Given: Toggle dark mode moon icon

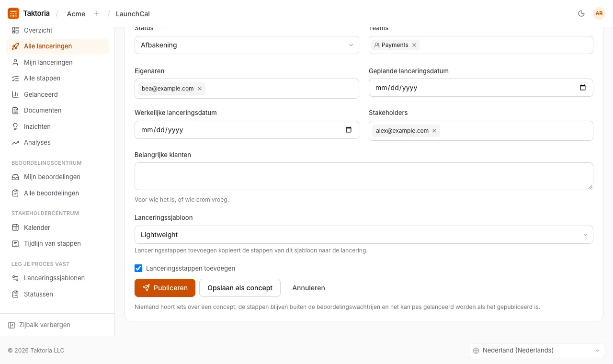Looking at the screenshot, I should click(581, 13).
